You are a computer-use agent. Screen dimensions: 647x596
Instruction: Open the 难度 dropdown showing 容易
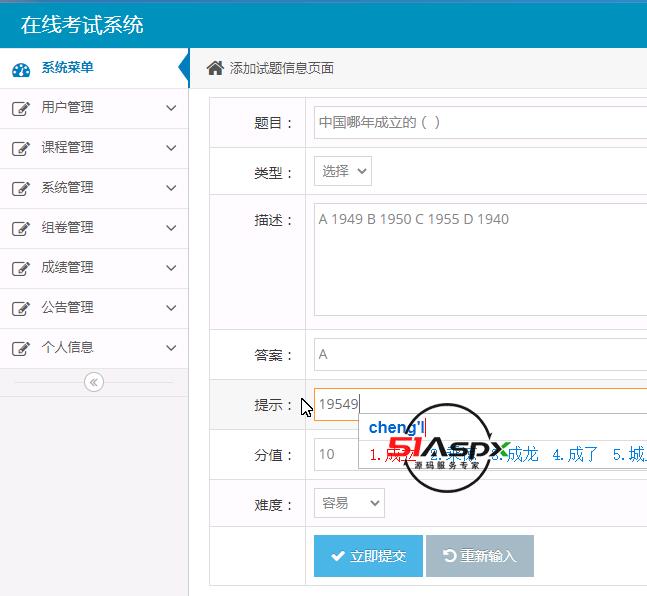coord(349,503)
